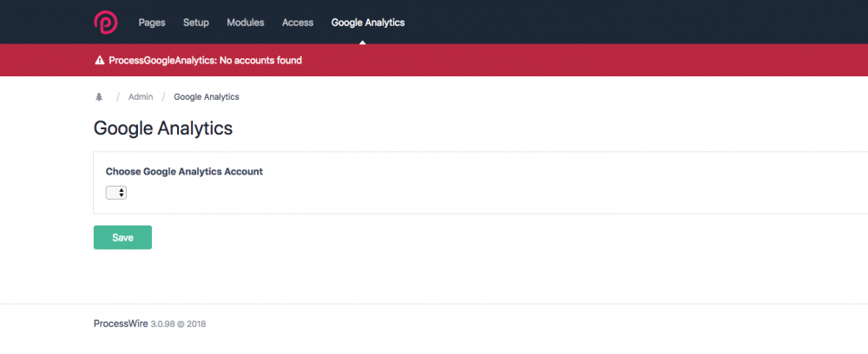Image resolution: width=868 pixels, height=354 pixels.
Task: Click the Google Analytics breadcrumb item
Action: (207, 97)
